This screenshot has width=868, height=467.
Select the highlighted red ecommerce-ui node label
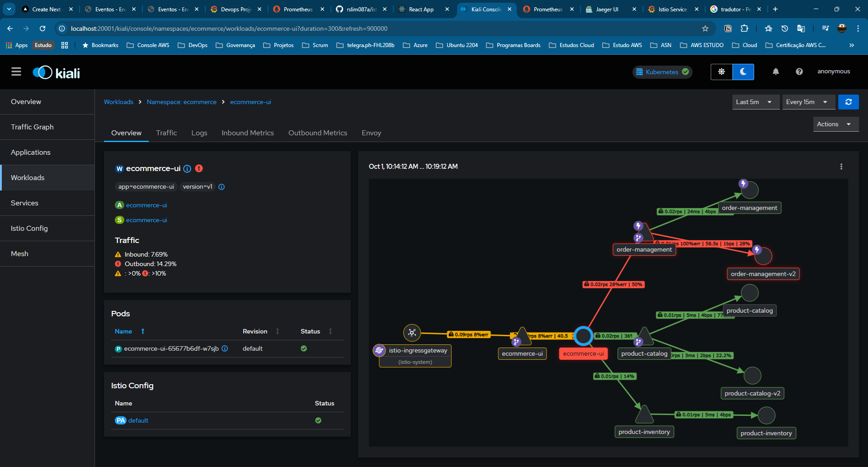coord(583,353)
